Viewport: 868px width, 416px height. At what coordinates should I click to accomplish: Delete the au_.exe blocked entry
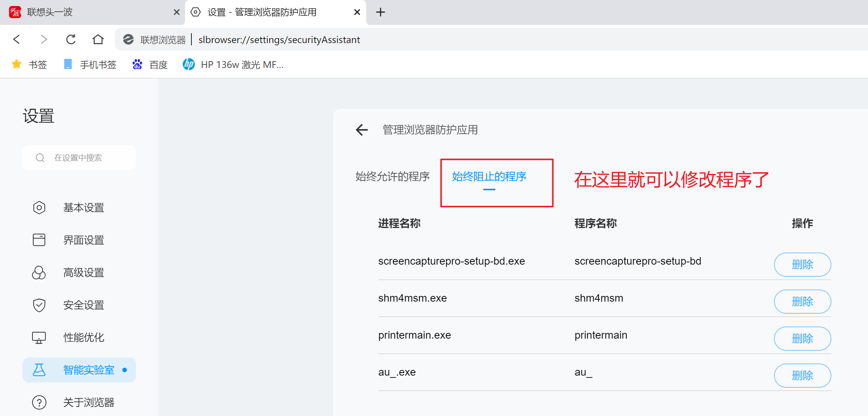[802, 376]
